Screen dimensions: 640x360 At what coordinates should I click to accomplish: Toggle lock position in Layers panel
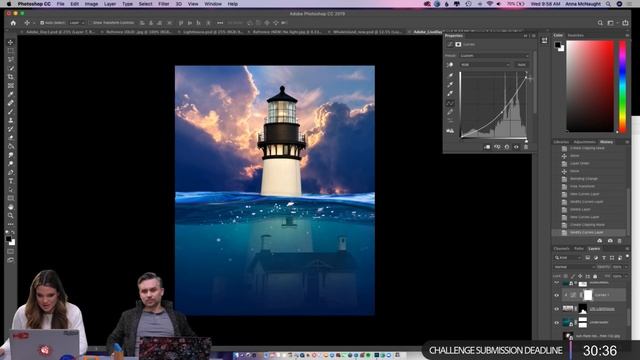tap(580, 276)
